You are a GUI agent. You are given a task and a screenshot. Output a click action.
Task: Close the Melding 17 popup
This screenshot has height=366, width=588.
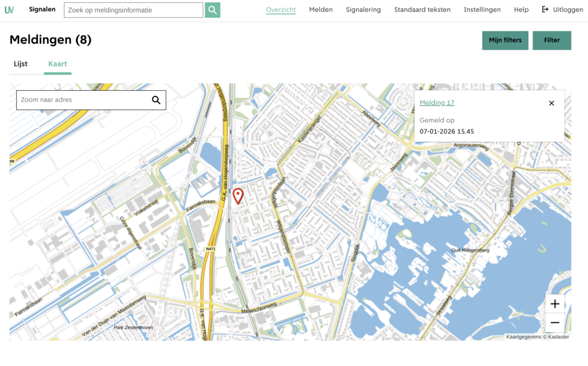pyautogui.click(x=551, y=103)
